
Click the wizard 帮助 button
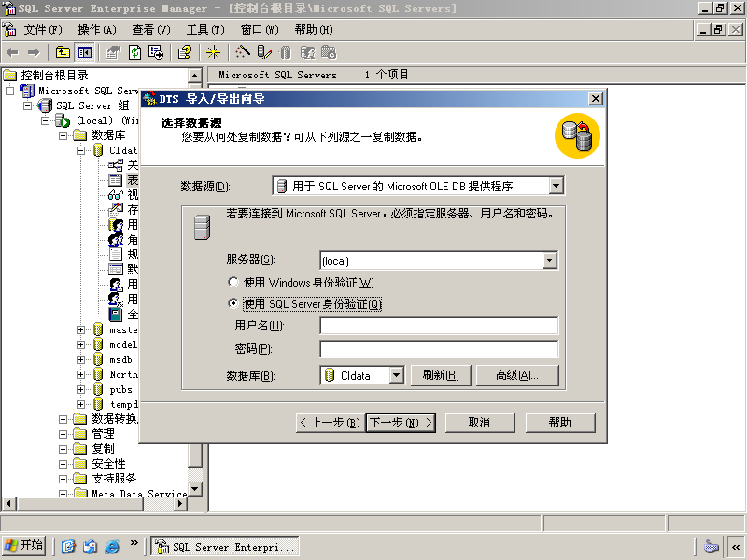(560, 423)
